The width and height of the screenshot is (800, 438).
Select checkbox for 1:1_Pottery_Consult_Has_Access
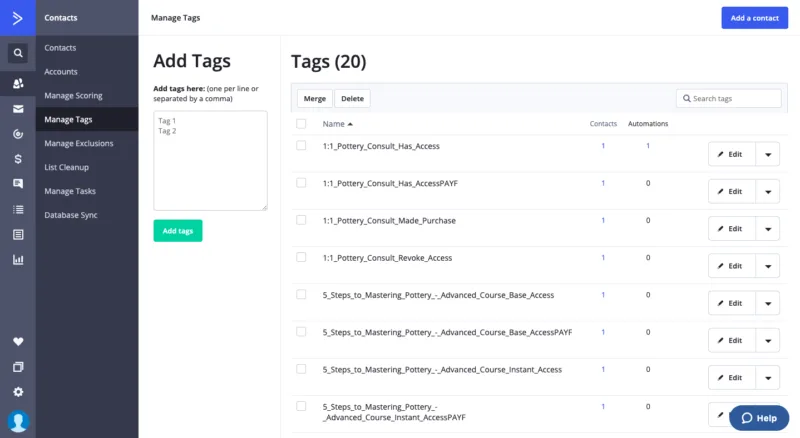coord(301,145)
